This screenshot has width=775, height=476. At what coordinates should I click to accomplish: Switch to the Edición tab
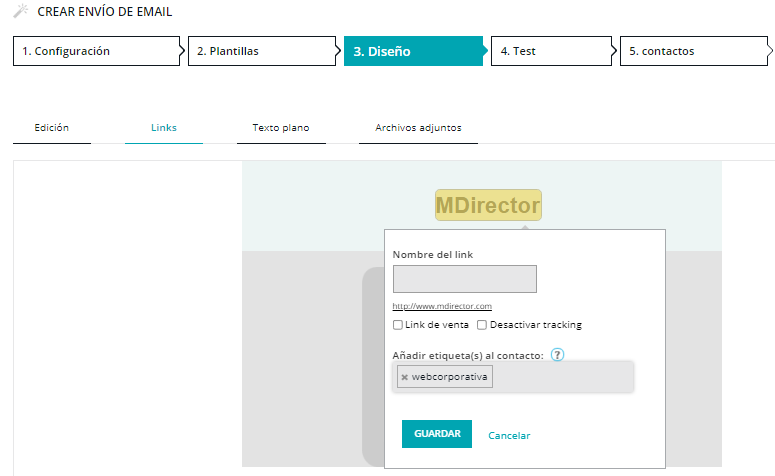tap(51, 128)
